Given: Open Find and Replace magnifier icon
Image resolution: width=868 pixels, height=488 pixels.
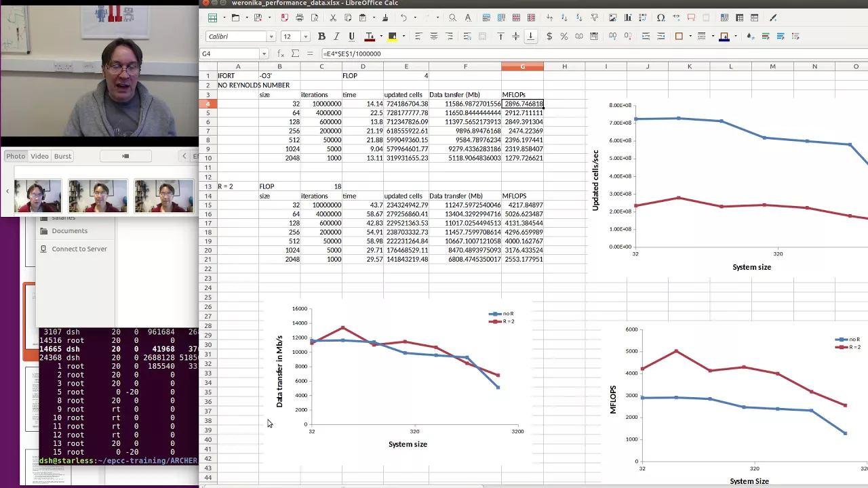Looking at the screenshot, I should [x=453, y=18].
